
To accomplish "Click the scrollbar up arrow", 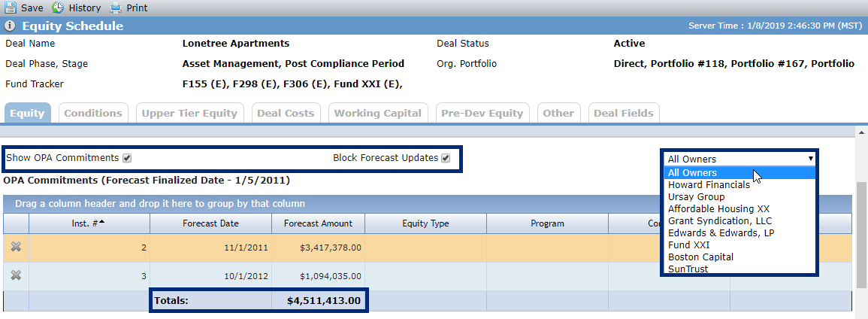I will pos(861,132).
